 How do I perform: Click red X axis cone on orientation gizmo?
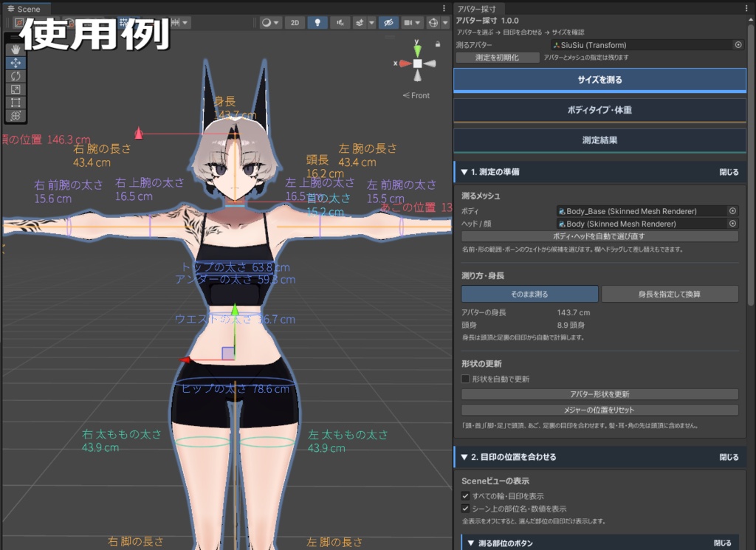[404, 63]
